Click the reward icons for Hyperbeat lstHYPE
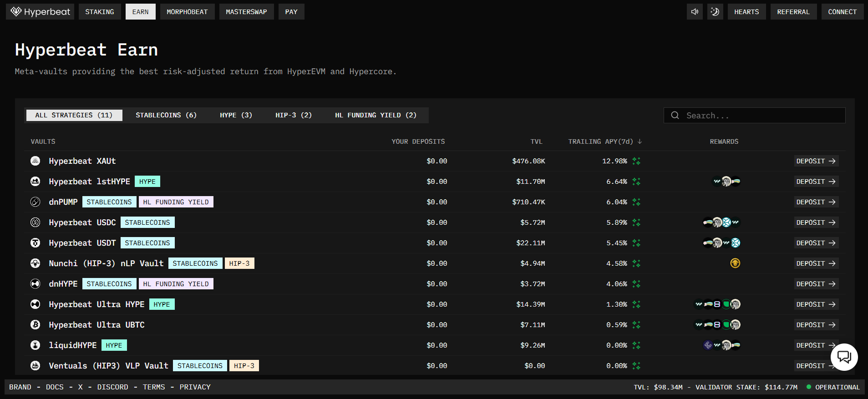The width and height of the screenshot is (868, 399). pos(726,182)
